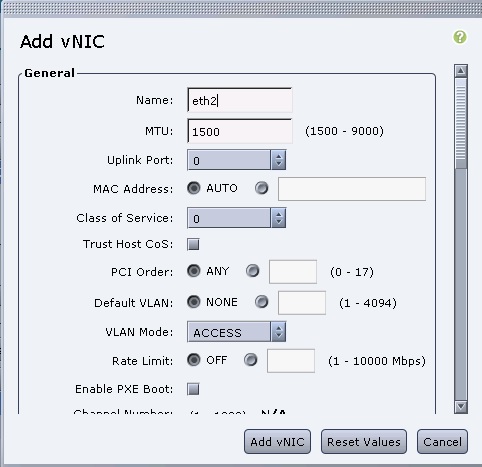
Task: Click the scrollbar down arrow
Action: 461,406
